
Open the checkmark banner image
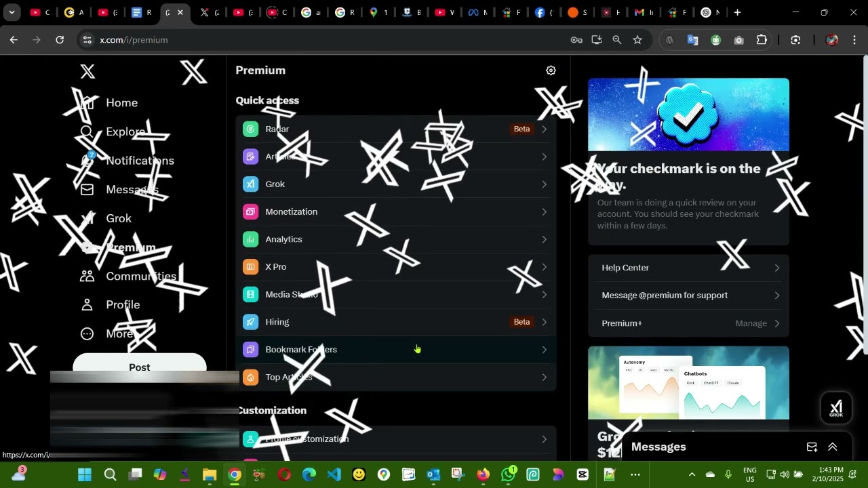[x=688, y=115]
